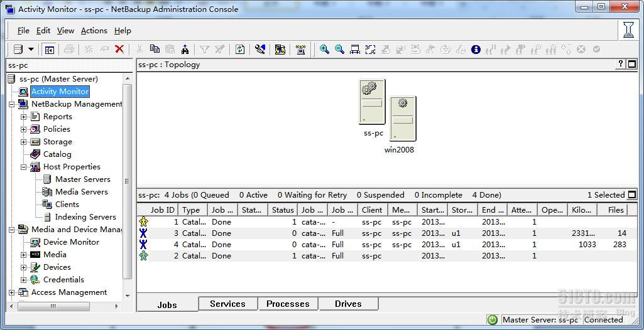
Task: Click the copy icon in the toolbar
Action: (155, 49)
